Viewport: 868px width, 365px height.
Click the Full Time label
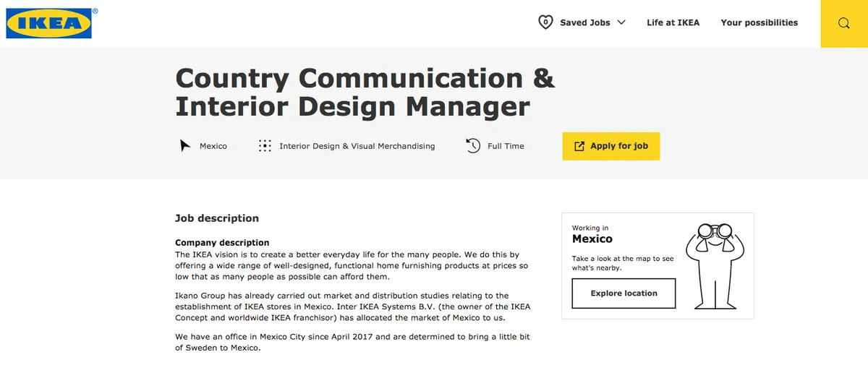pyautogui.click(x=506, y=146)
